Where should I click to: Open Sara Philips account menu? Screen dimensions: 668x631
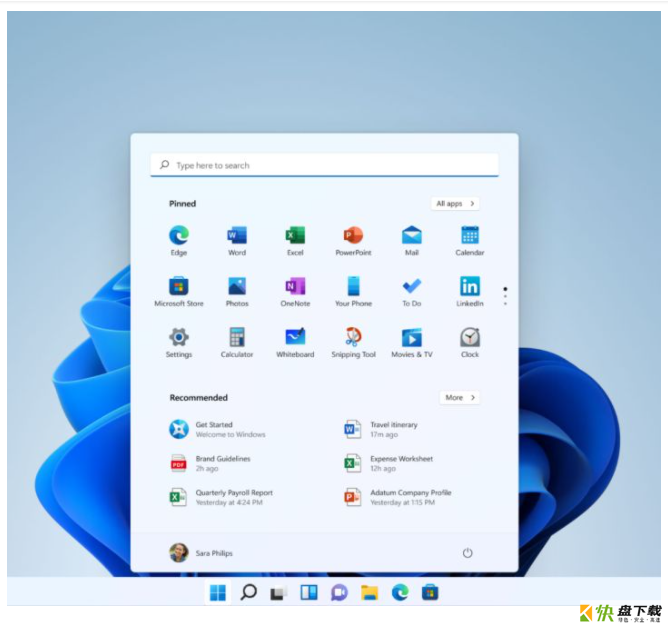point(201,553)
